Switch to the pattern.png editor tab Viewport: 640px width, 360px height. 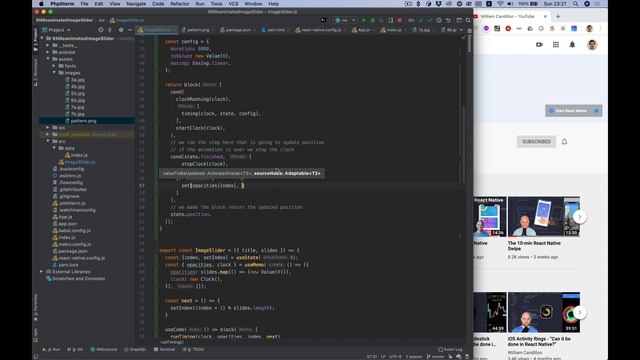198,30
